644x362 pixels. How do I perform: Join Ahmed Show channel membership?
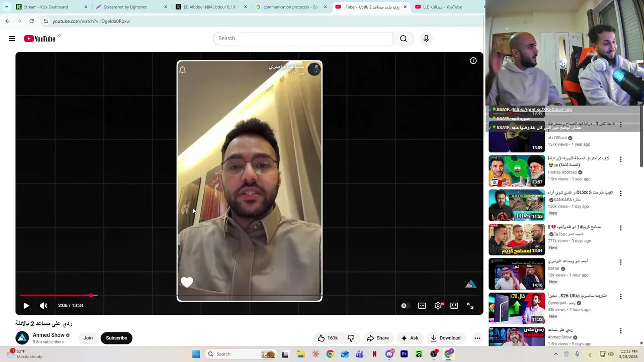pos(88,338)
